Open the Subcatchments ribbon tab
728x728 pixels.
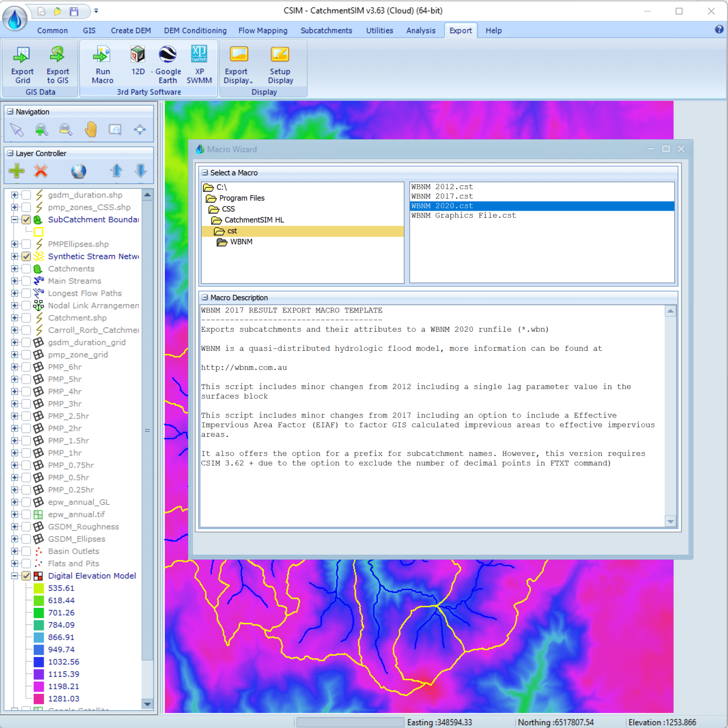tap(326, 30)
